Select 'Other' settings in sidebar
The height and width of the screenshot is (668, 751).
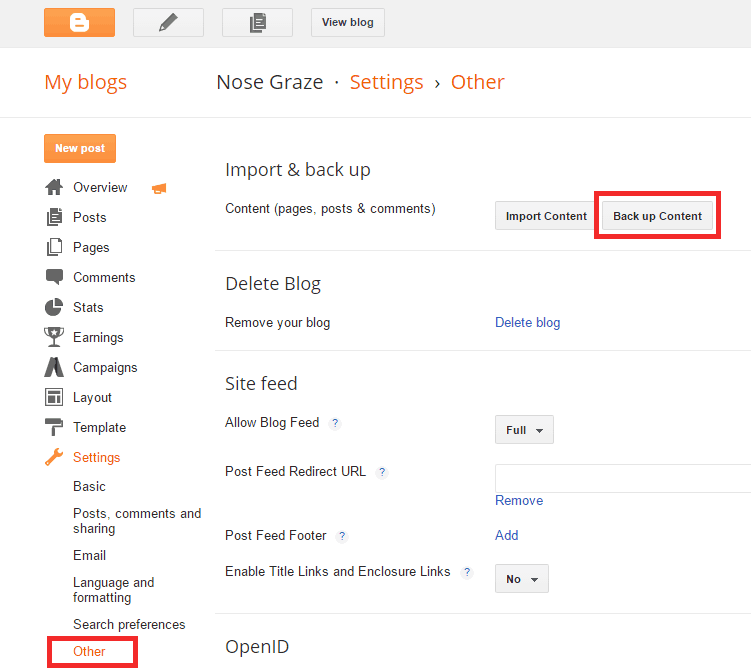click(89, 651)
